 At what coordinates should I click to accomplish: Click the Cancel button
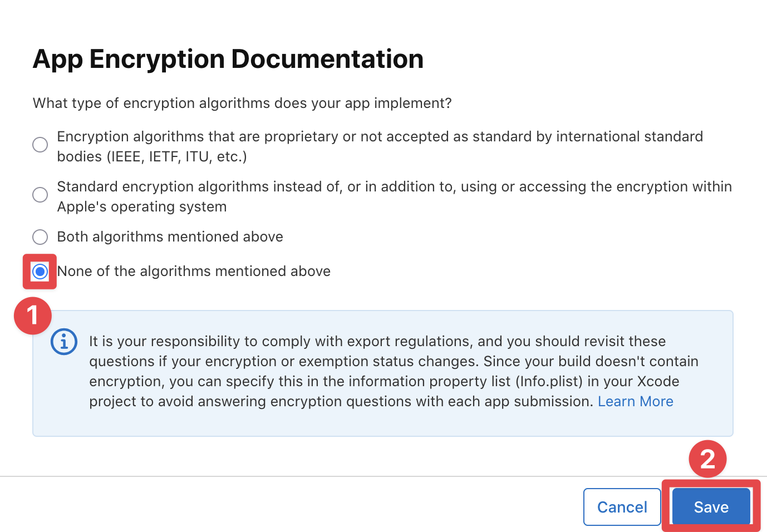tap(622, 506)
